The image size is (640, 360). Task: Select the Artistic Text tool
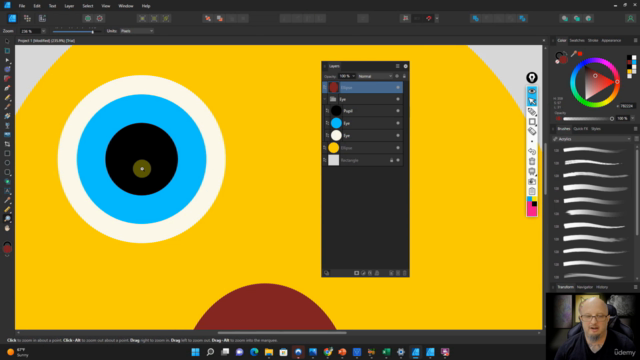[7, 191]
